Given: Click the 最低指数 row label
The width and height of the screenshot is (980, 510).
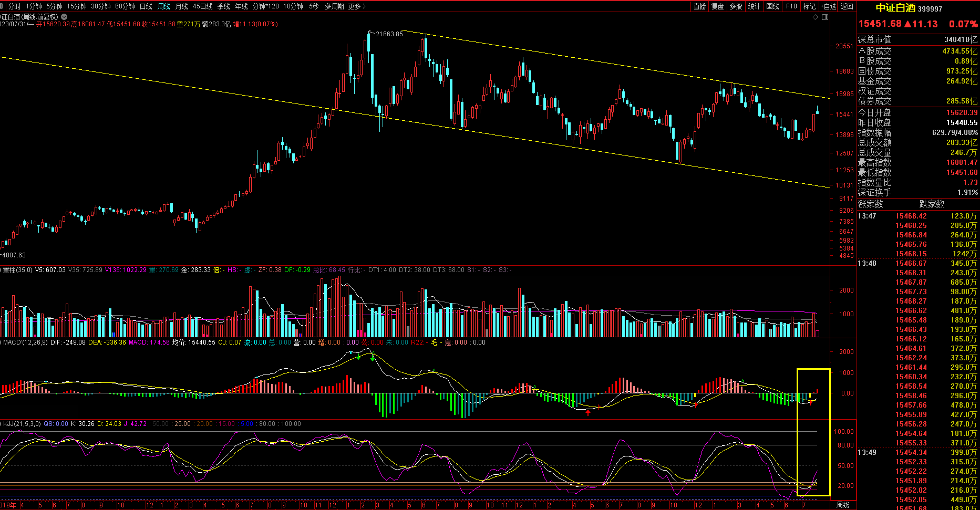Looking at the screenshot, I should 875,172.
